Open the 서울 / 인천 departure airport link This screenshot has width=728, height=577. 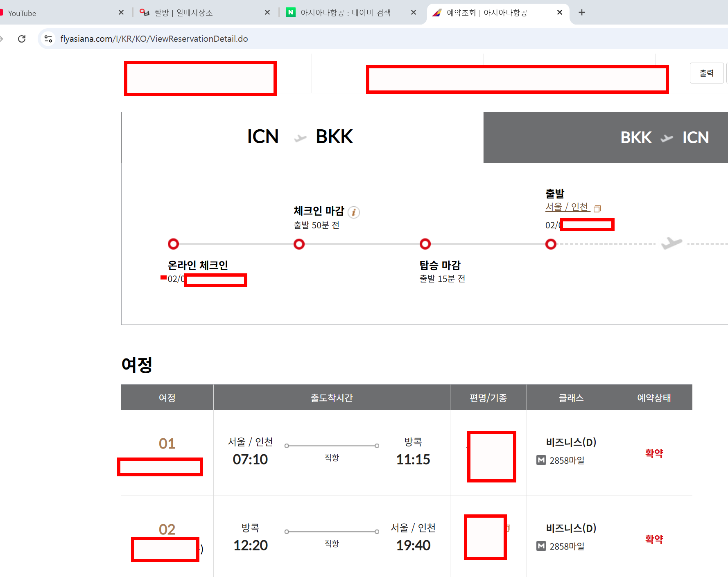(567, 207)
